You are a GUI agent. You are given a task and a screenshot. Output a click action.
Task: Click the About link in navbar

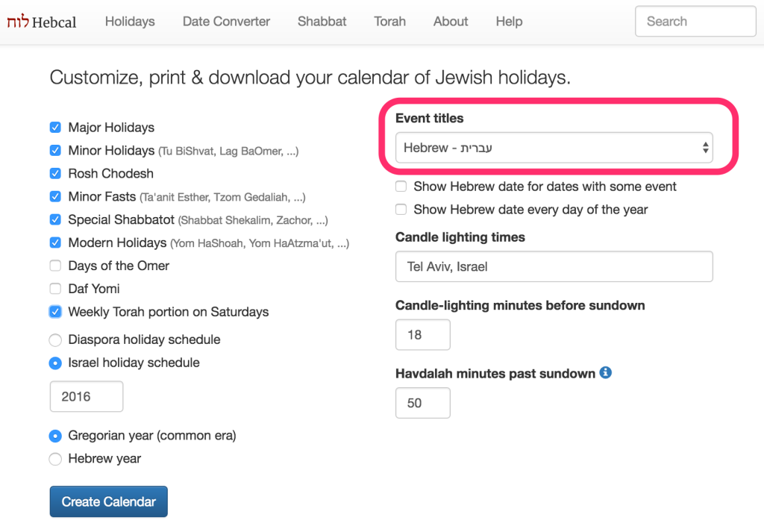click(x=451, y=22)
